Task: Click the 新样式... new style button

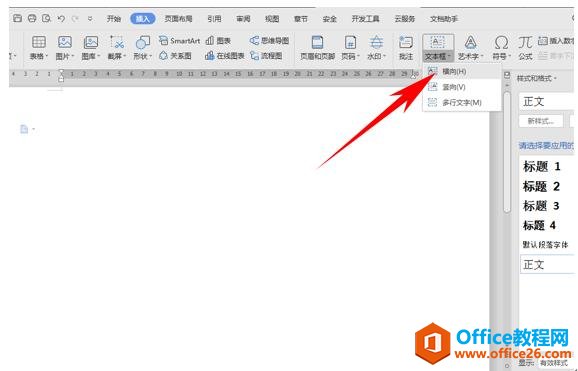Action: click(x=541, y=121)
